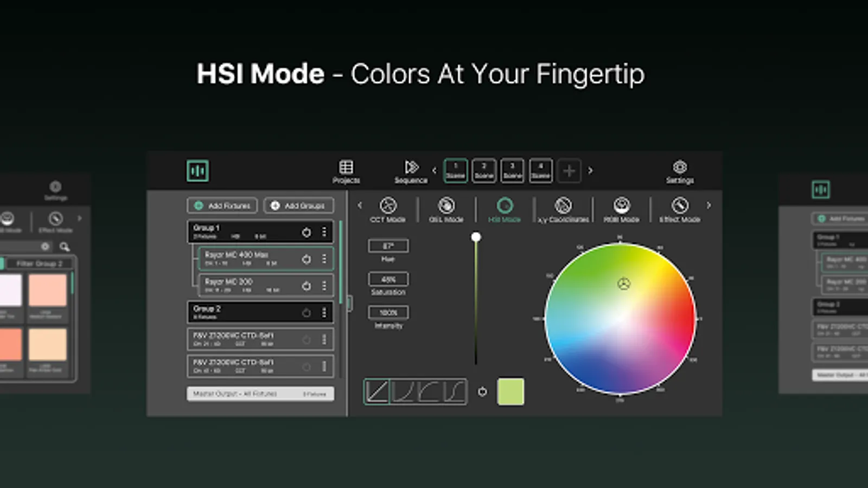Toggle power for Rayzr MC 200
The width and height of the screenshot is (868, 488).
[307, 286]
